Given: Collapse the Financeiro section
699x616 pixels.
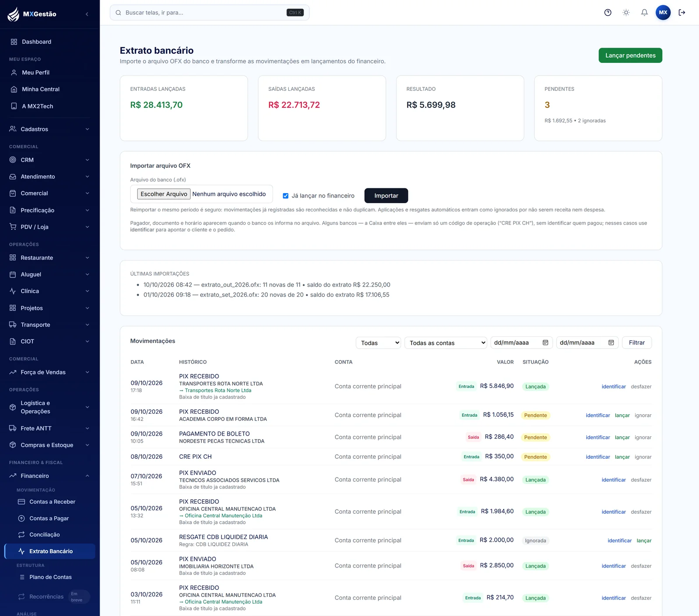Looking at the screenshot, I should click(50, 476).
